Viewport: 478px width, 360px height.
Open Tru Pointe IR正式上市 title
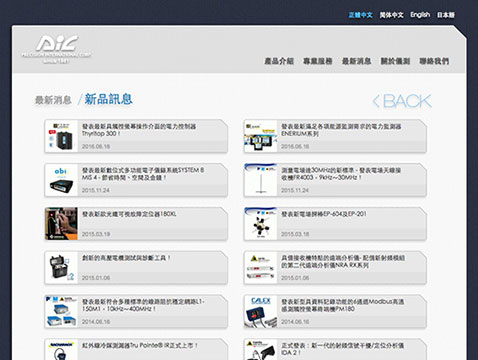(140, 345)
